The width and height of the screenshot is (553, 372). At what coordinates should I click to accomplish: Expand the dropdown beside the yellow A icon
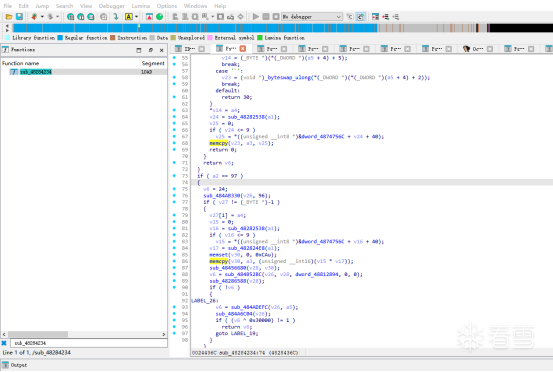(x=136, y=17)
